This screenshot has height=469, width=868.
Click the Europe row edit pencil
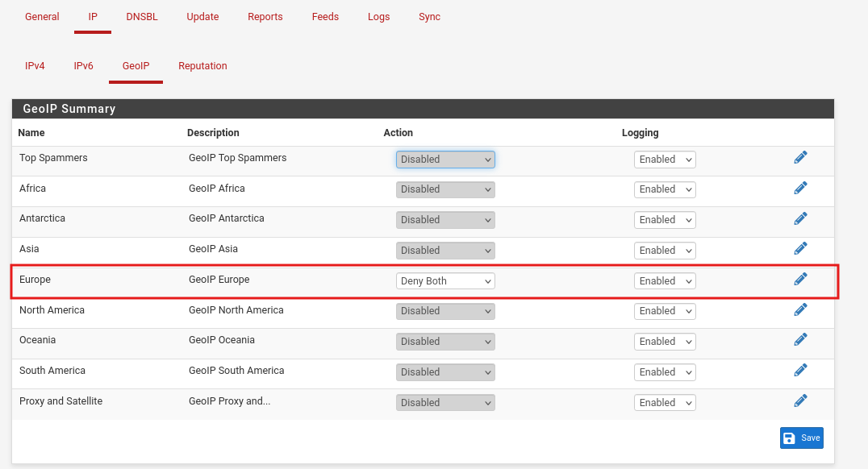(800, 280)
